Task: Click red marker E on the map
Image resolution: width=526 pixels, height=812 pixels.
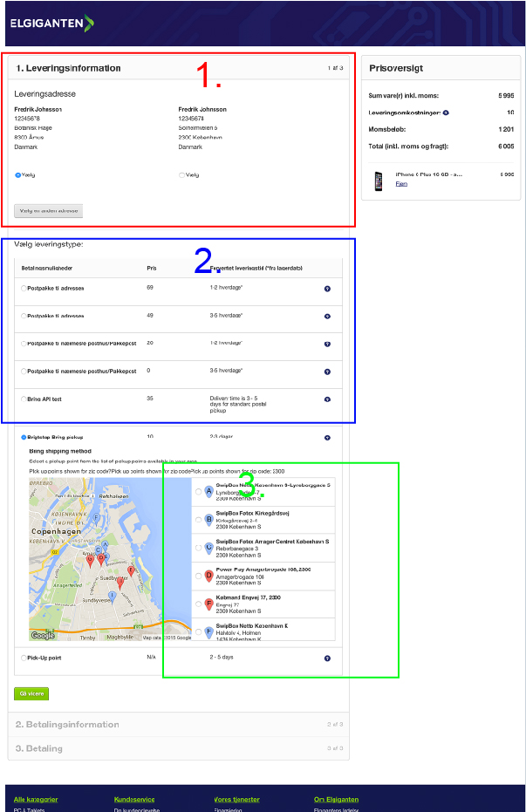Action: coord(131,572)
